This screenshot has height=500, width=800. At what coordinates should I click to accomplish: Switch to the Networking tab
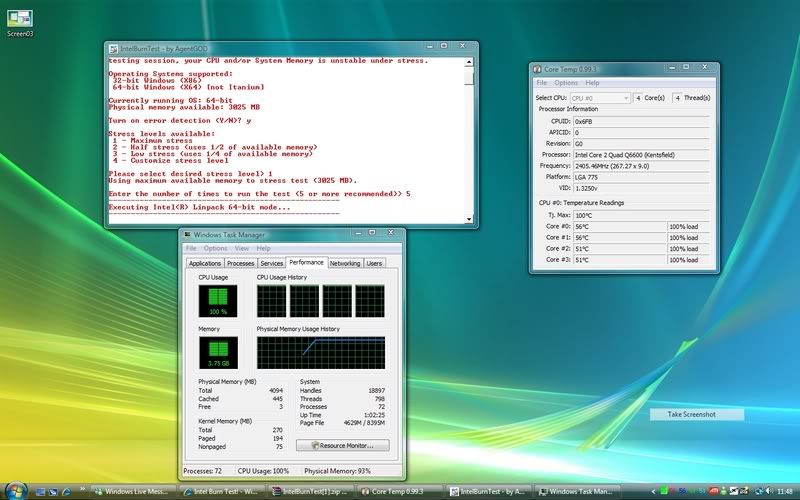(x=345, y=263)
